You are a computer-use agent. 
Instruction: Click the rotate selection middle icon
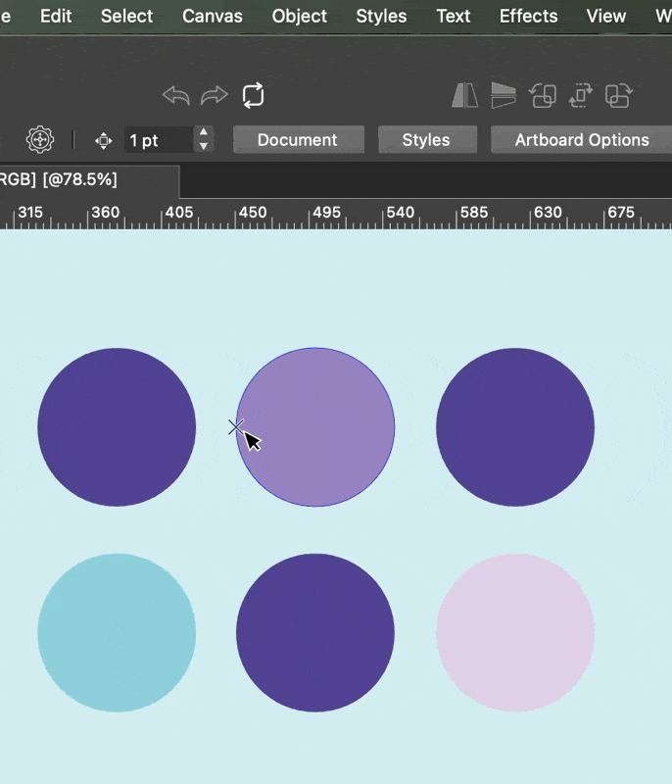tap(581, 95)
